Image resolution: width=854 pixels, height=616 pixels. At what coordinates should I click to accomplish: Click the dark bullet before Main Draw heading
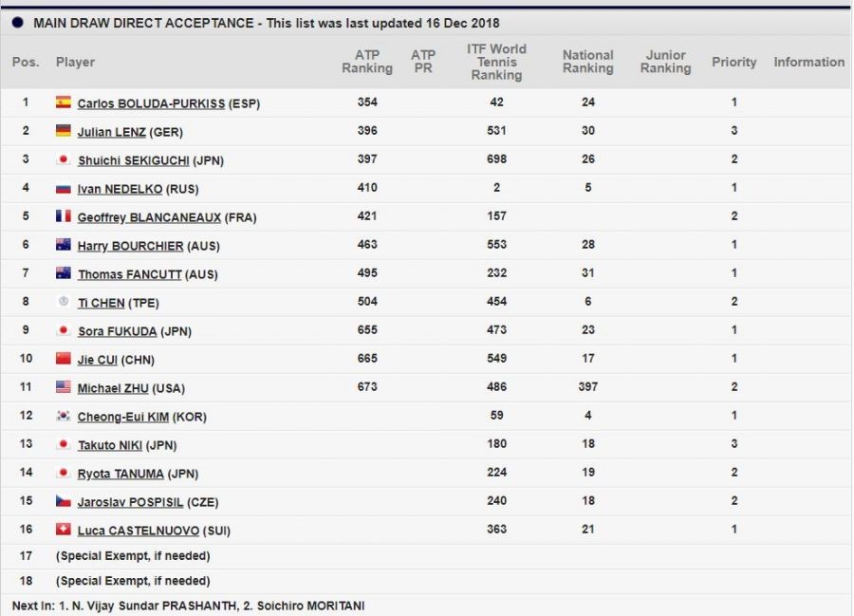click(18, 23)
